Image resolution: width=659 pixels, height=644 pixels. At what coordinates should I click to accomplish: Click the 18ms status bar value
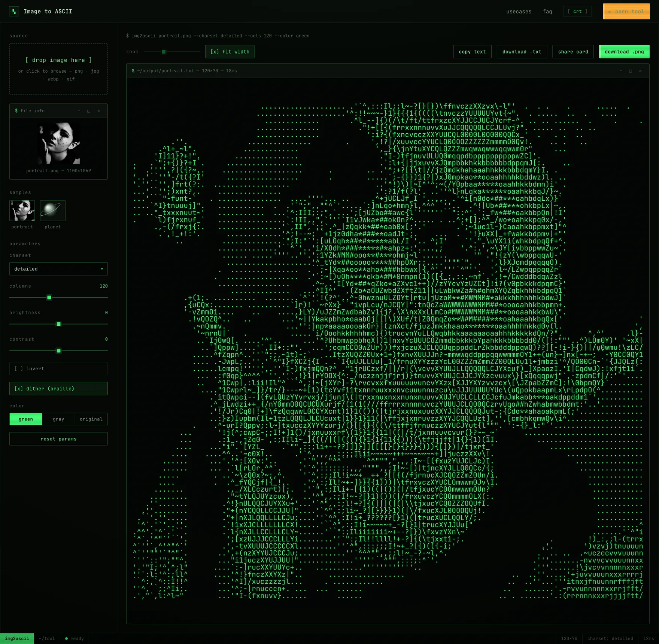[649, 638]
